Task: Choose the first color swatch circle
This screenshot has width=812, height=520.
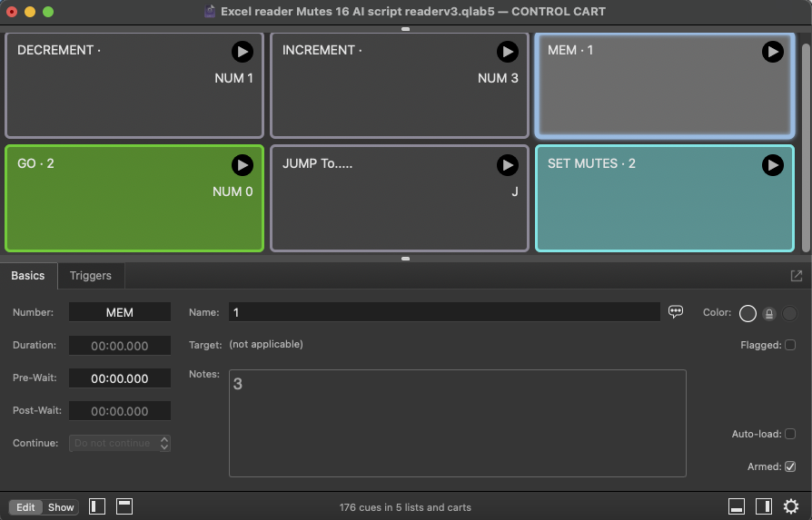Action: tap(748, 313)
